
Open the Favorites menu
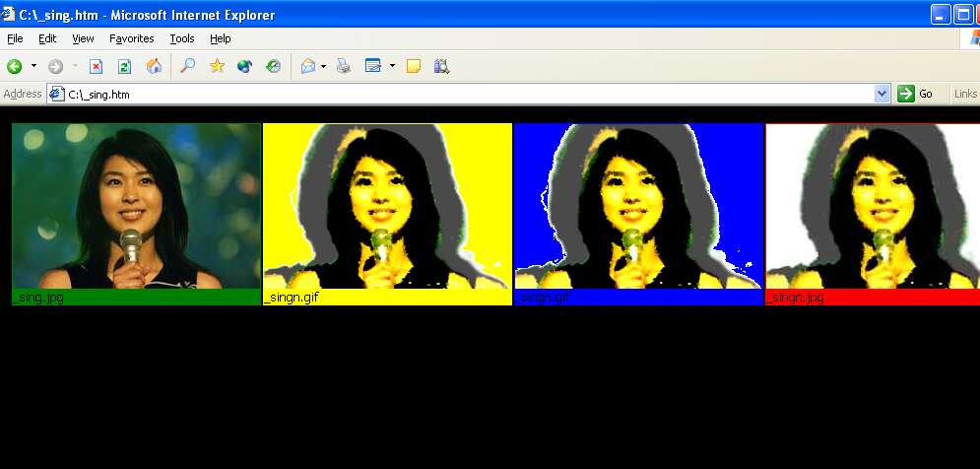(x=132, y=38)
